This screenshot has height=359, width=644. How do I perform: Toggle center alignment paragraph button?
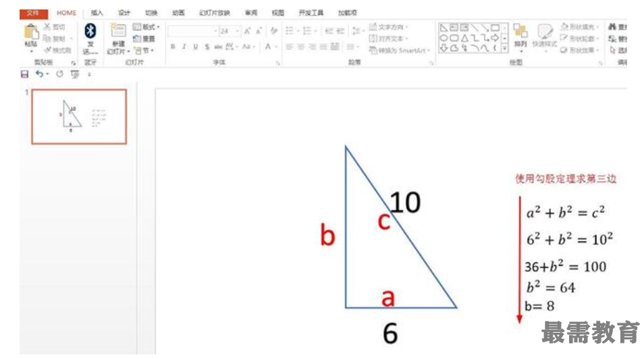coord(301,47)
